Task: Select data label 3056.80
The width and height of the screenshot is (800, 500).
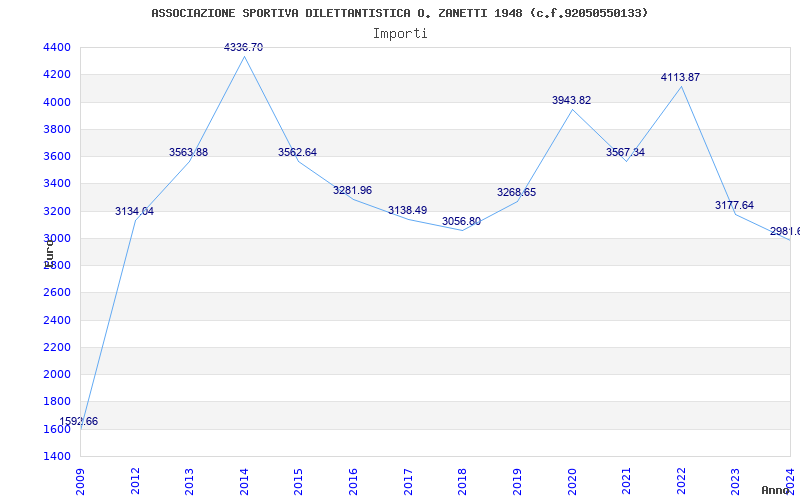Action: tap(461, 221)
